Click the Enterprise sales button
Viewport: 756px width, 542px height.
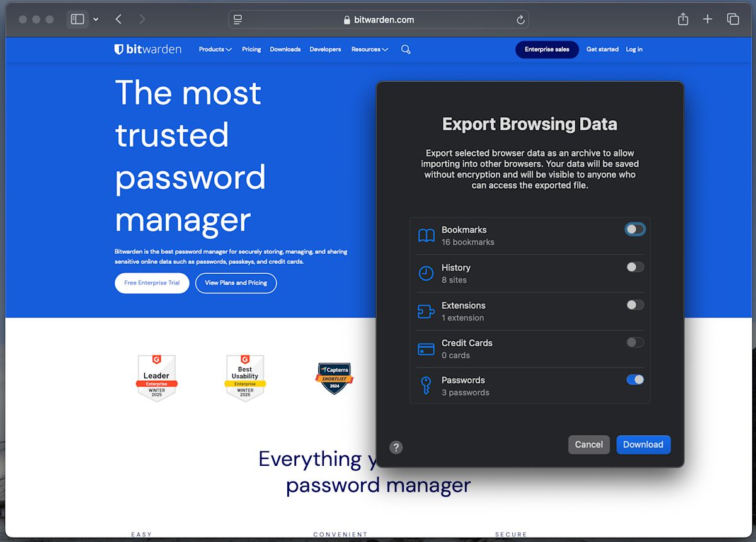click(x=547, y=50)
